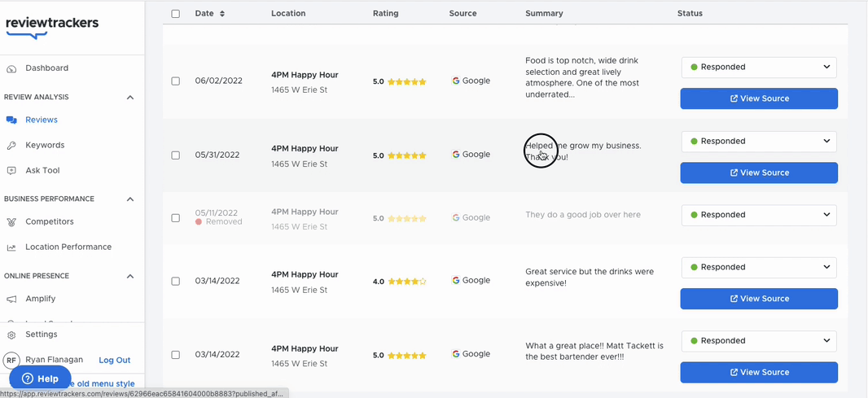Select the checkbox for removed 05/11/2022 review
Screen dimensions: 868x398
click(176, 218)
